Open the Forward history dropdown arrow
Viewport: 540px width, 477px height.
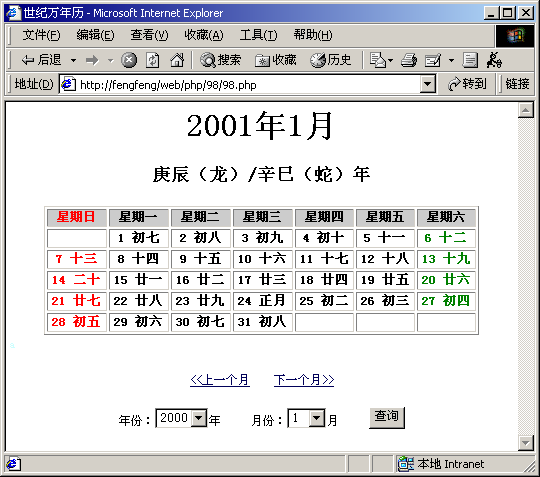click(x=111, y=61)
